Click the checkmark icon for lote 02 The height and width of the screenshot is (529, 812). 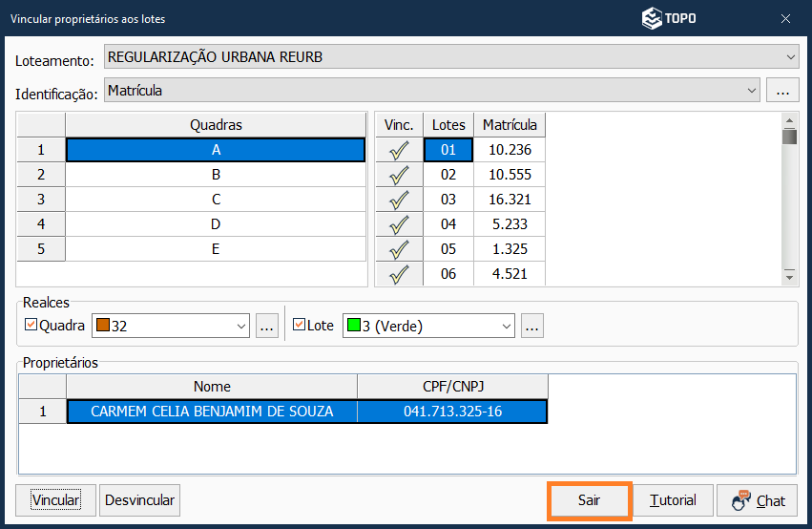[399, 175]
